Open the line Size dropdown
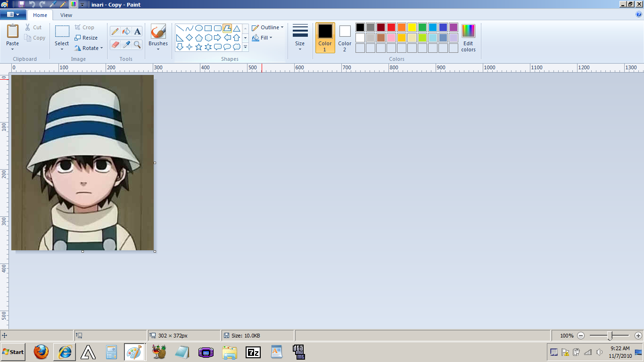Image resolution: width=644 pixels, height=362 pixels. click(300, 38)
